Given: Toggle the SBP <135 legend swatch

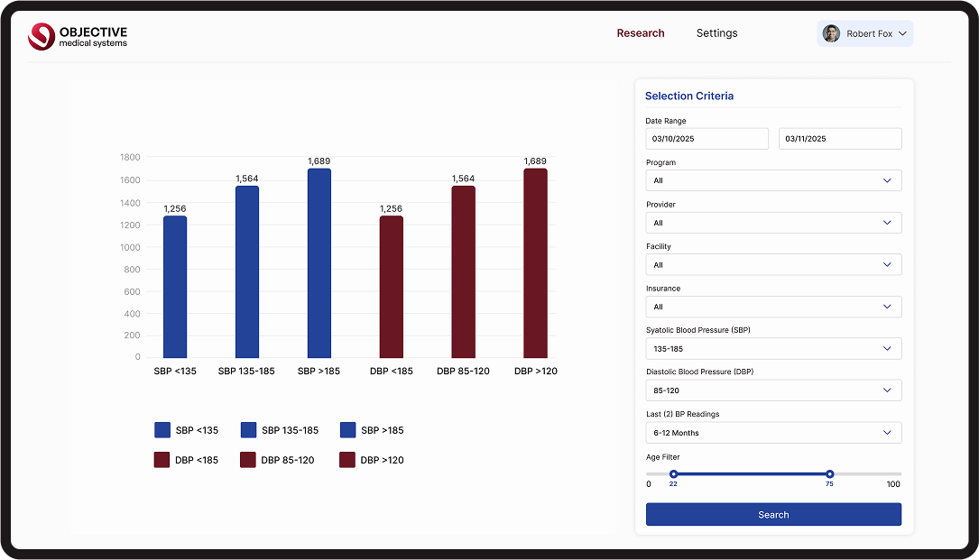Looking at the screenshot, I should click(162, 430).
